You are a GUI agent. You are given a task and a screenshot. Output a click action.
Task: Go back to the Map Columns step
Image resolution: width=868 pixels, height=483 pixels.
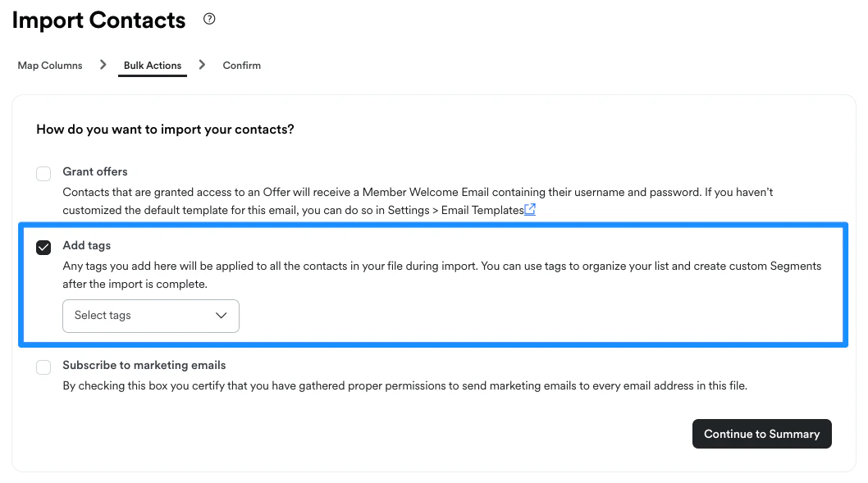[x=50, y=66]
